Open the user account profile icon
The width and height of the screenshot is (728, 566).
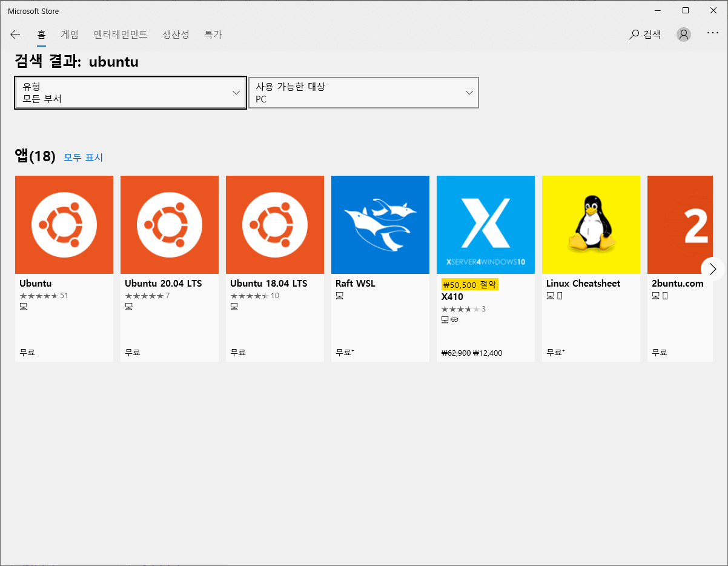[684, 35]
